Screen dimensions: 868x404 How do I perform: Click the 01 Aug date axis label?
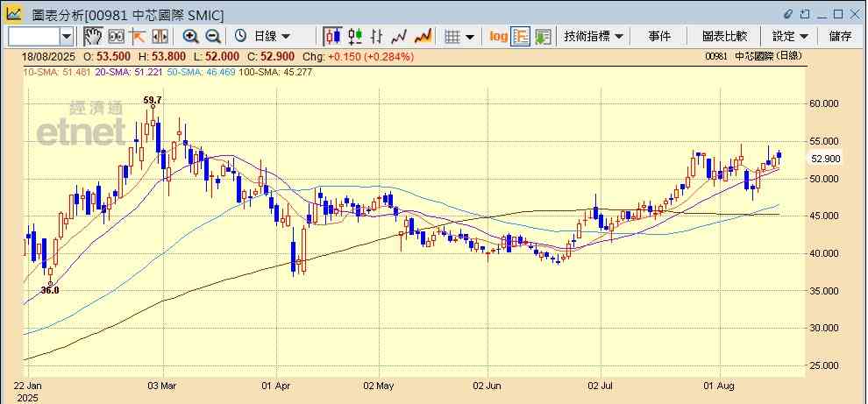point(720,386)
